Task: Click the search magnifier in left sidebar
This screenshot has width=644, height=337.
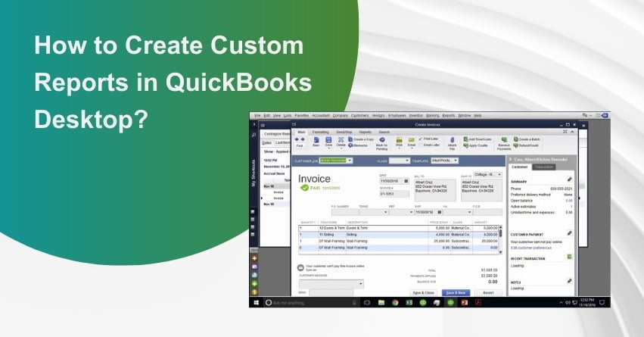Action: pos(254,134)
